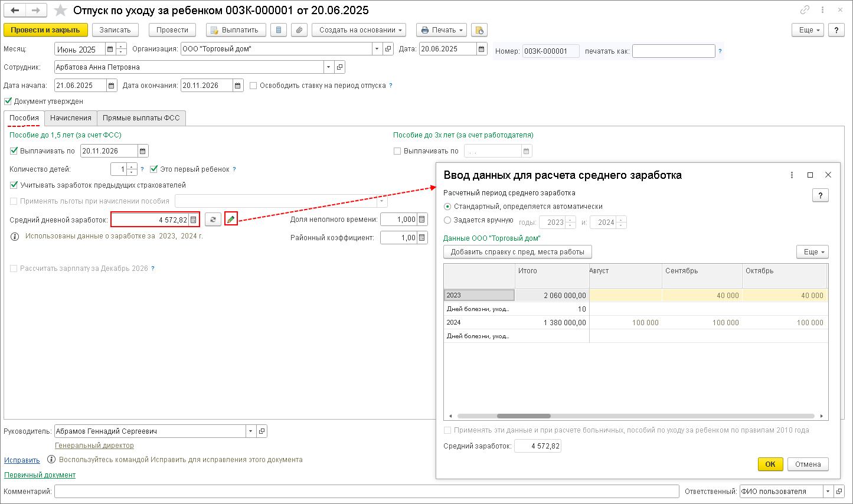Screen dimensions: 853x504
Task: Click Провести и закрыть
Action: tap(45, 30)
